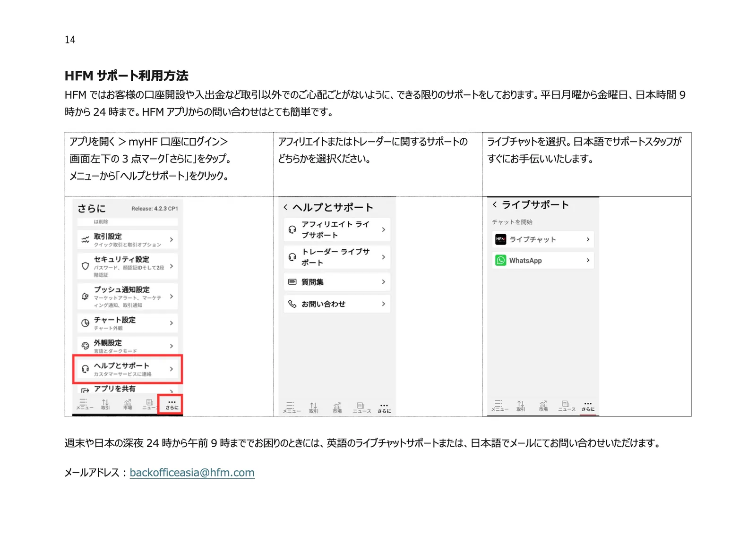
Task: Tap 市場 tab in the middle phone screen
Action: tap(337, 408)
